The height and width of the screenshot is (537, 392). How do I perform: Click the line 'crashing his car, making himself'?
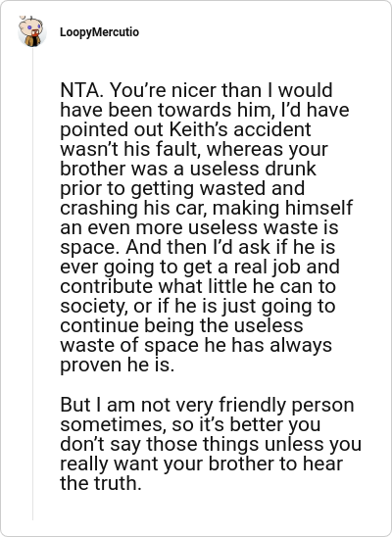206,208
